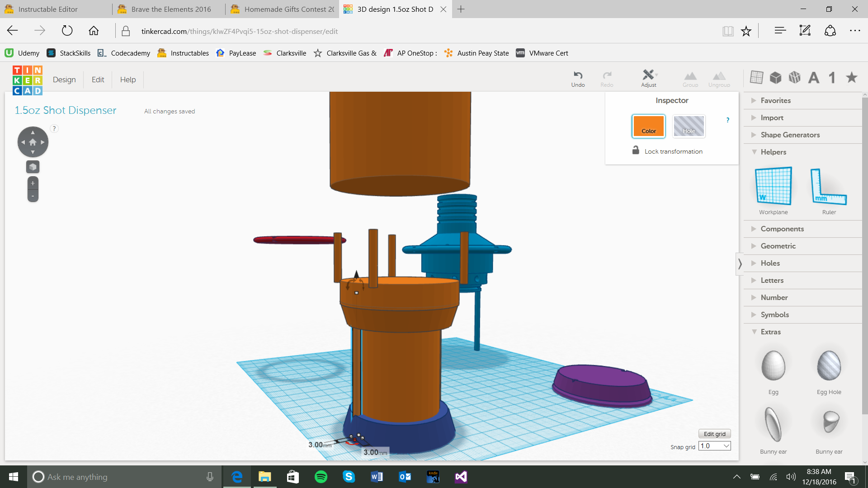This screenshot has height=488, width=868.
Task: Click the home view navigation button
Action: 33,142
